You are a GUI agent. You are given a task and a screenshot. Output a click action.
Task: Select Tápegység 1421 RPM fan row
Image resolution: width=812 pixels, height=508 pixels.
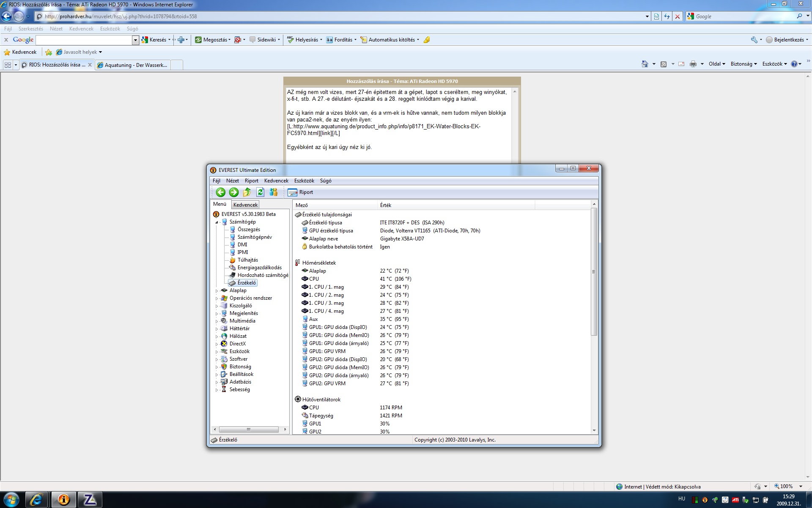coord(442,416)
